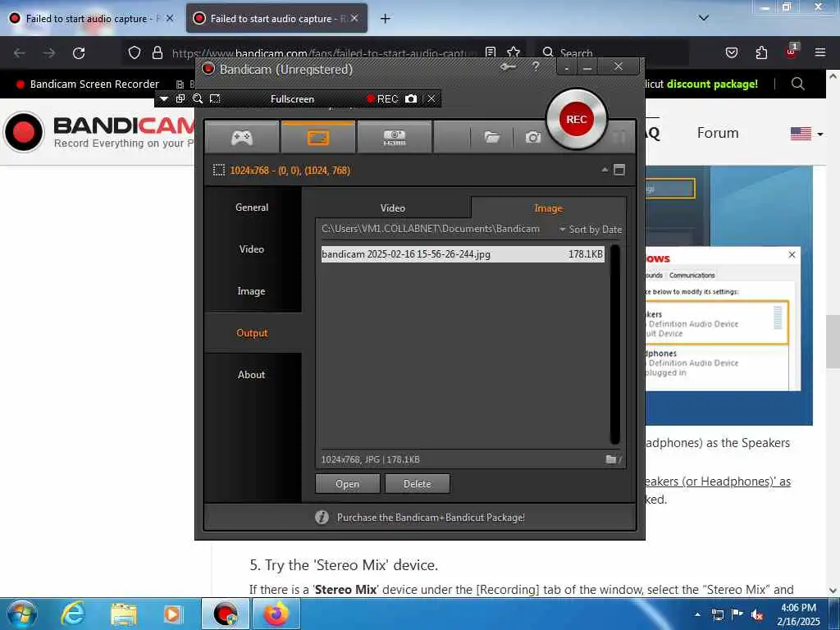Select the HDMI Device Recording mode icon

395,138
